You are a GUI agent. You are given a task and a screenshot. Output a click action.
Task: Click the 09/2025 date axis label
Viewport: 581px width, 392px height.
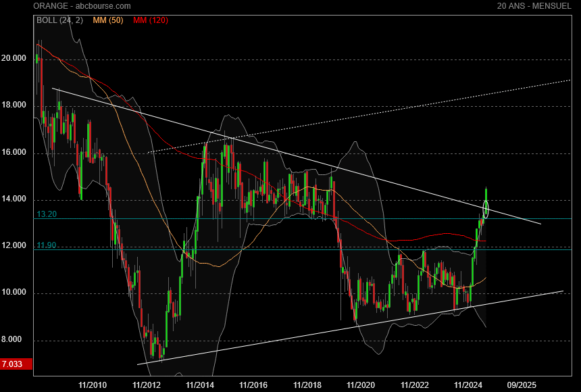pos(522,385)
